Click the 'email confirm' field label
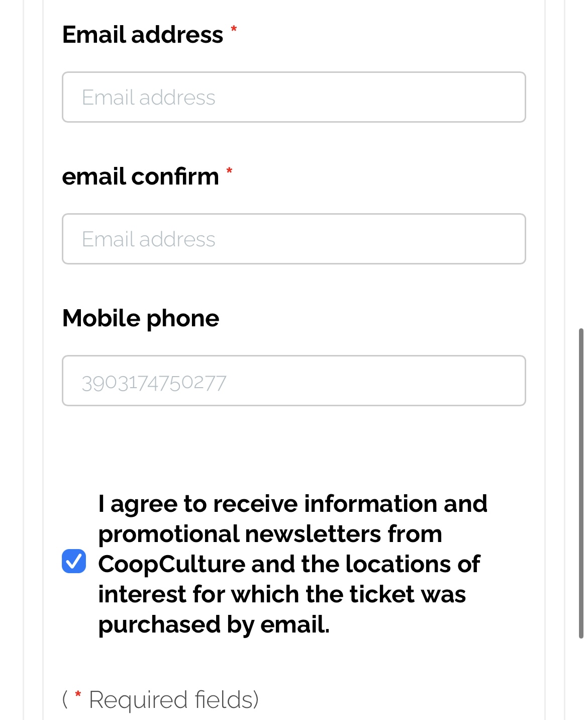 (141, 176)
